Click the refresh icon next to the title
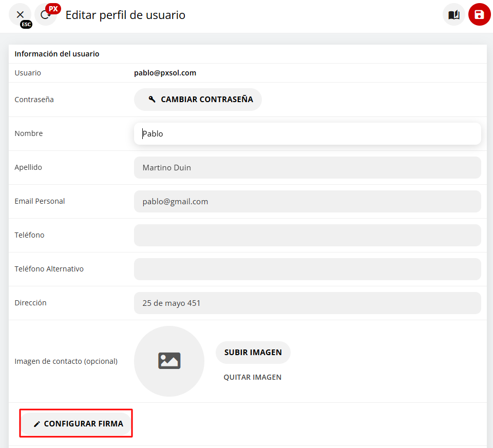Image resolution: width=493 pixels, height=448 pixels. (44, 15)
